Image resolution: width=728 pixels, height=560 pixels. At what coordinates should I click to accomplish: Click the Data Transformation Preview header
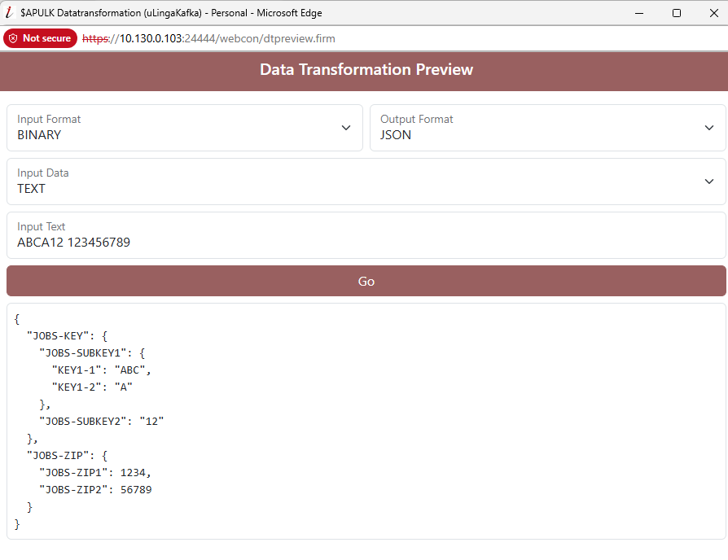pyautogui.click(x=366, y=70)
